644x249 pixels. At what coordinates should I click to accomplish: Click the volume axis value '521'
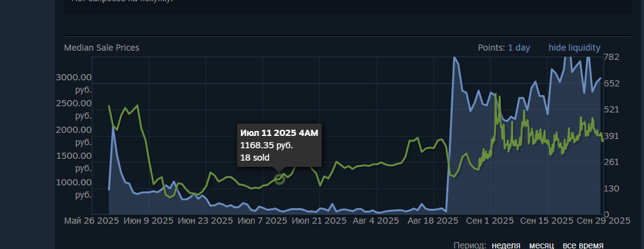pos(611,109)
